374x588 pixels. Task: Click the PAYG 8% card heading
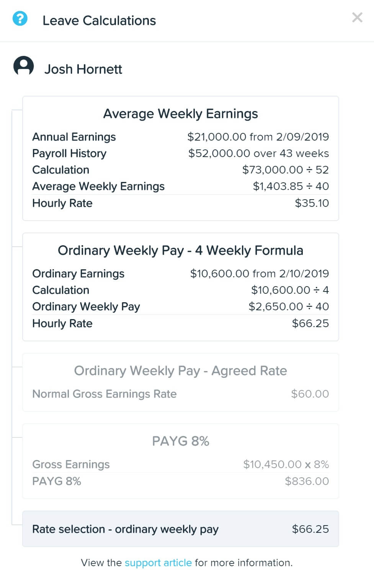click(180, 441)
